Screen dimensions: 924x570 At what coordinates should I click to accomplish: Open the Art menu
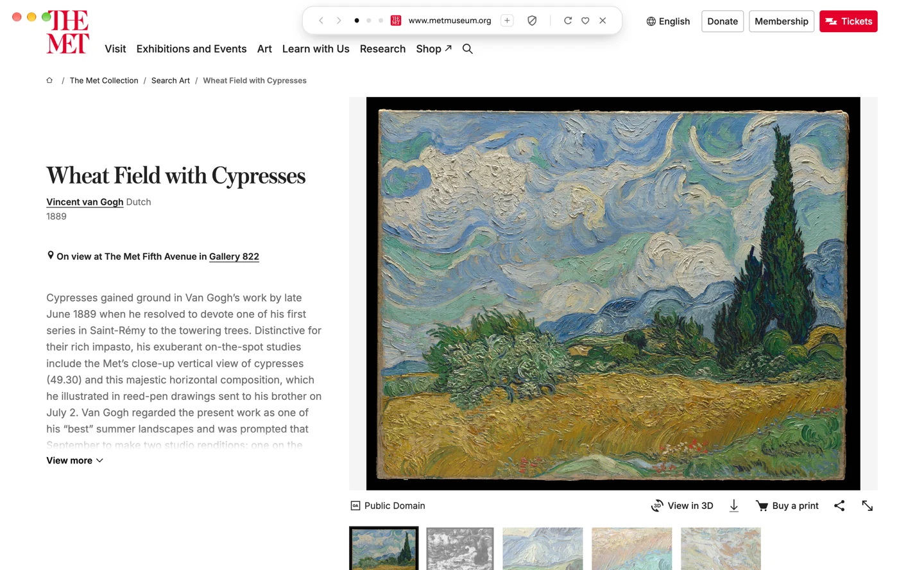coord(264,49)
